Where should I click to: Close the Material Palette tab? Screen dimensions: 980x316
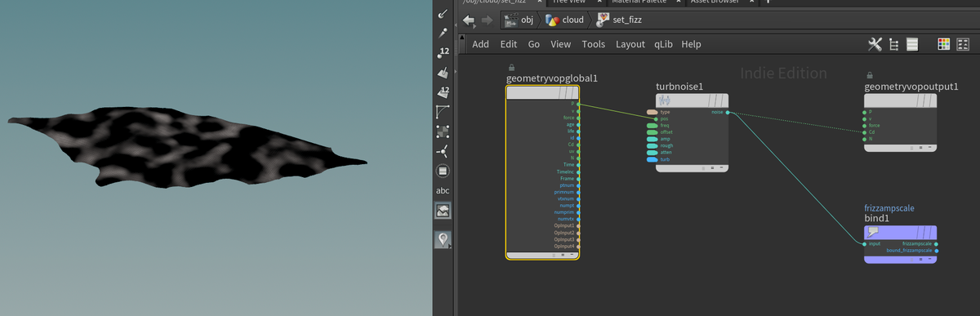[x=678, y=2]
